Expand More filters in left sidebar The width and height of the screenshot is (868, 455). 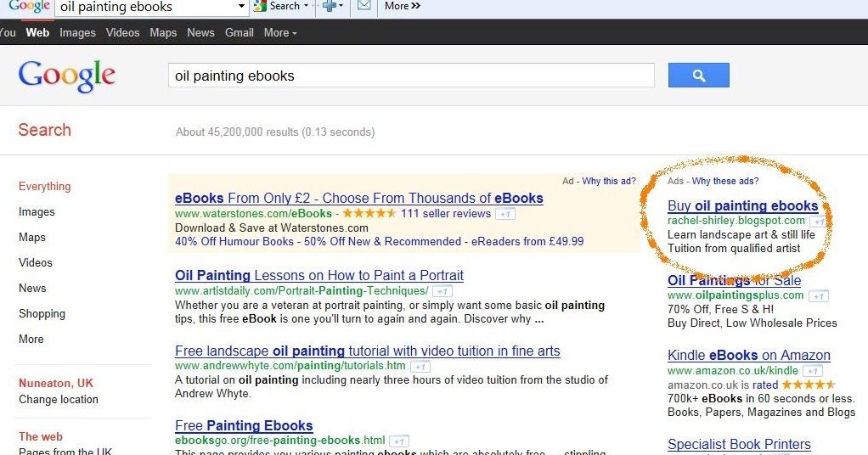(x=31, y=339)
